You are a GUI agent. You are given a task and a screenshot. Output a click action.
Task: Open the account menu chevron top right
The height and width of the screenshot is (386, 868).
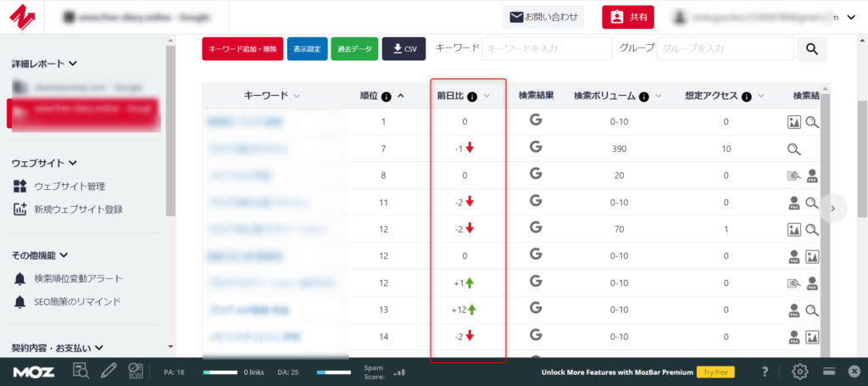851,18
